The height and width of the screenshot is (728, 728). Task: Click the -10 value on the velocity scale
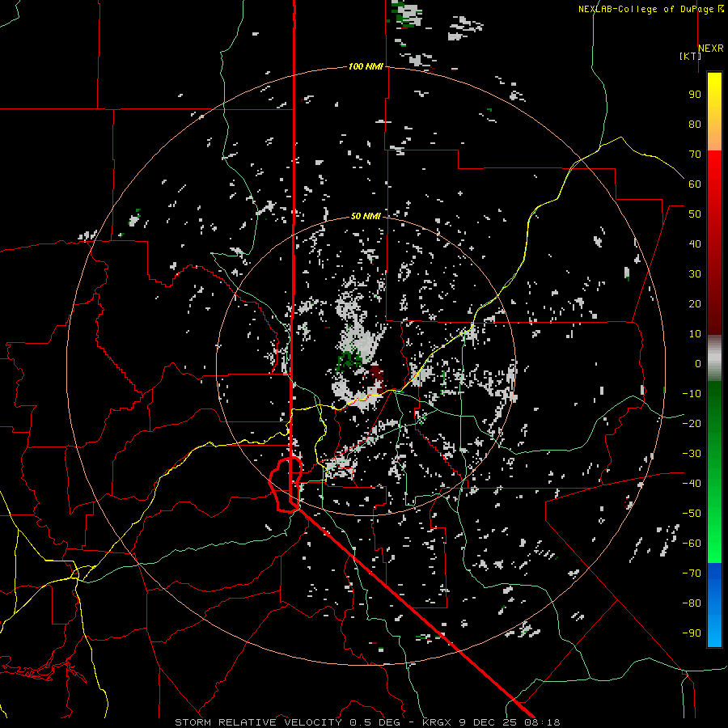pos(692,394)
